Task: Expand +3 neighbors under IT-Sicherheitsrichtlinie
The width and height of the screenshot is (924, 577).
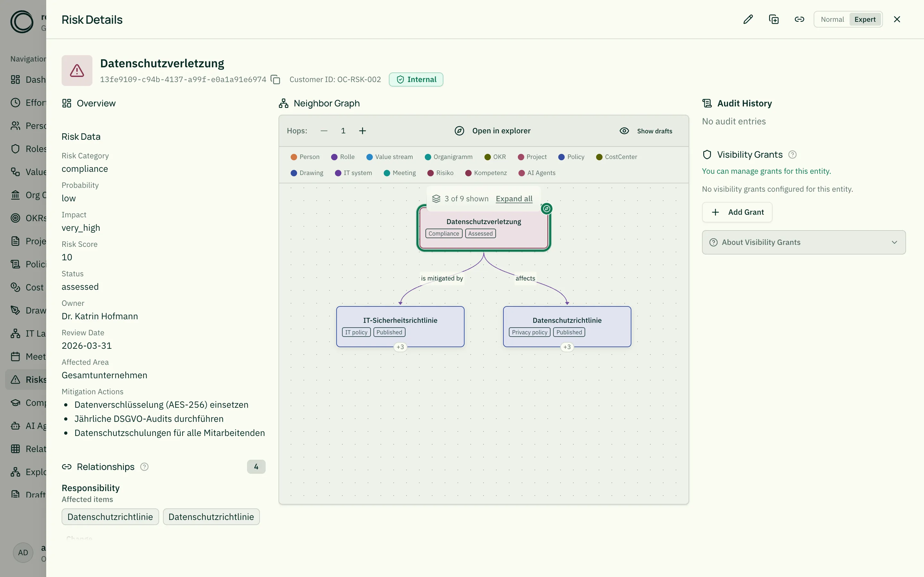Action: click(400, 347)
